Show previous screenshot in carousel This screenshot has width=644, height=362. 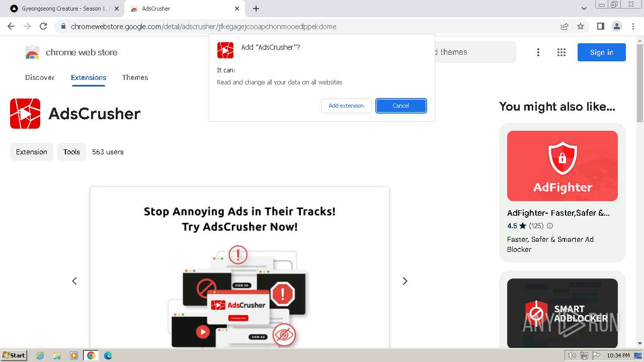tap(74, 281)
